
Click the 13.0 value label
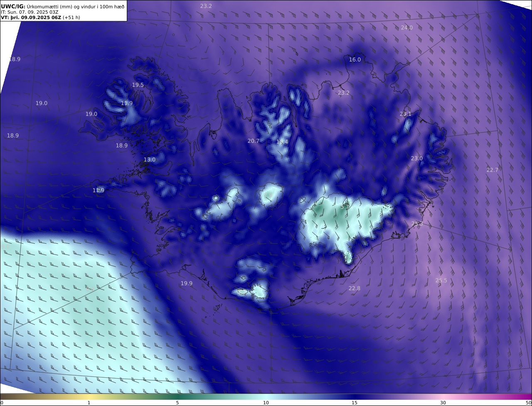150,159
